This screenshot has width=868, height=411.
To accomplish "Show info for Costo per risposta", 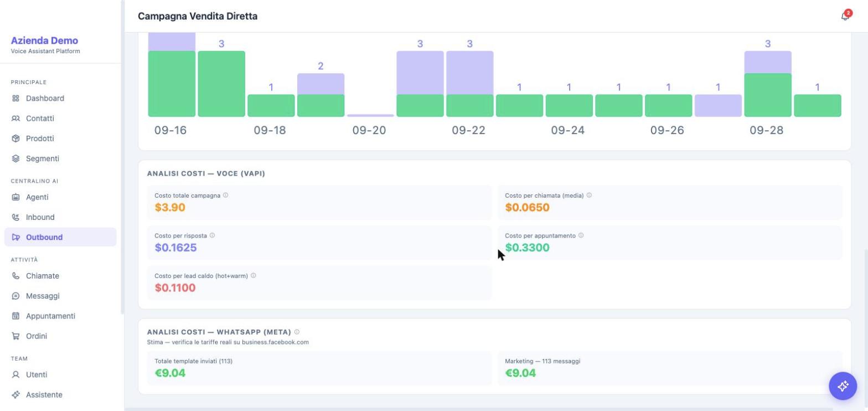I will [x=212, y=235].
